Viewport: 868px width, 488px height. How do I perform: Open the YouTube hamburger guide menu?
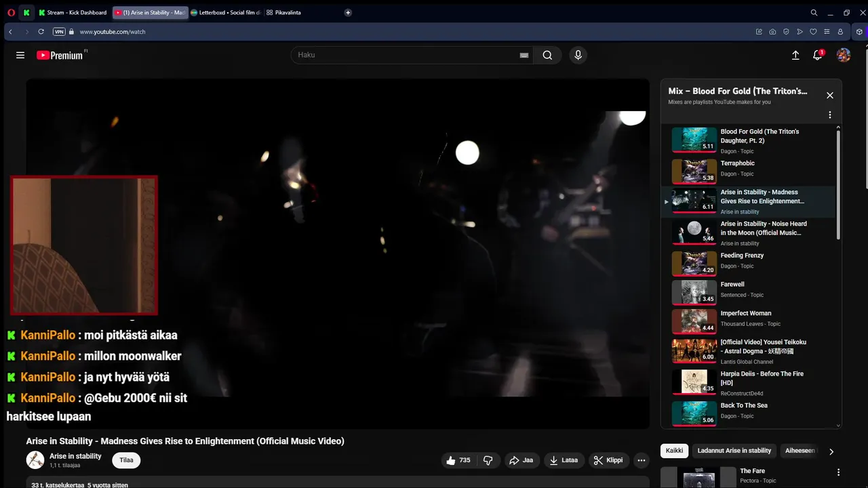click(20, 55)
